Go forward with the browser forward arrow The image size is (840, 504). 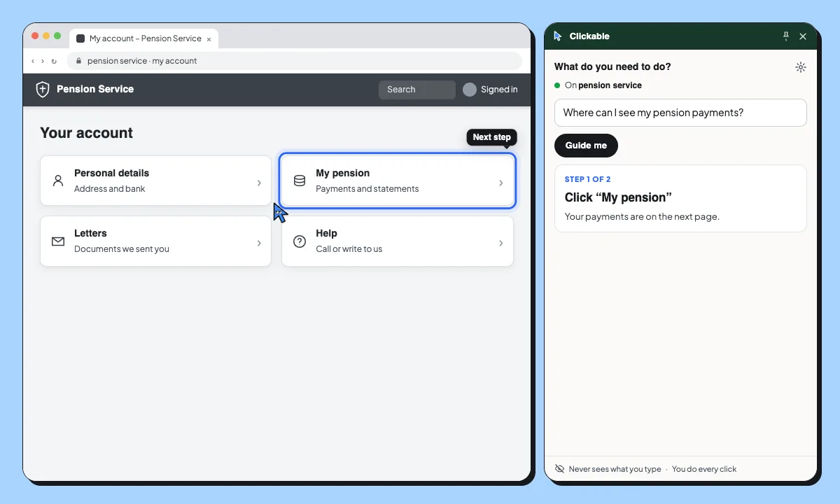(x=43, y=61)
